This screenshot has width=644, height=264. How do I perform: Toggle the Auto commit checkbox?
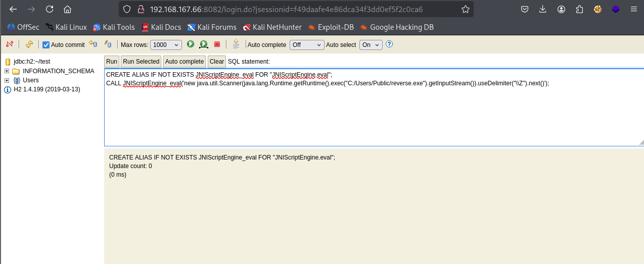click(x=46, y=45)
